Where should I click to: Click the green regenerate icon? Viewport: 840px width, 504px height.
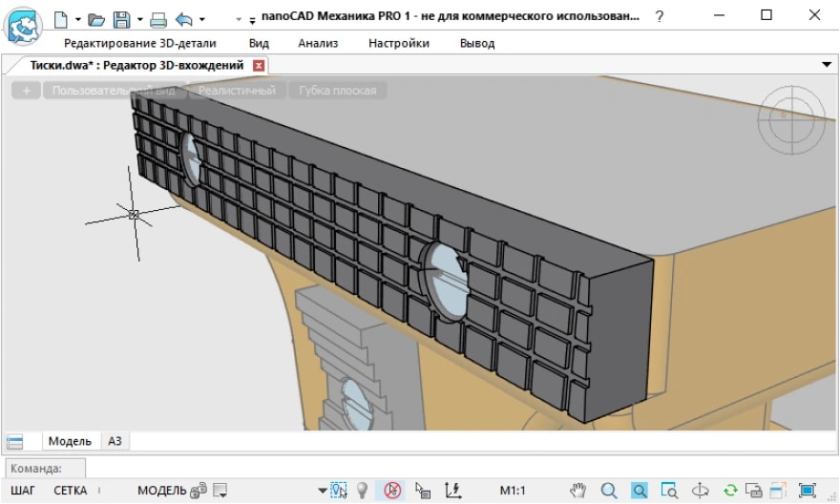click(729, 491)
